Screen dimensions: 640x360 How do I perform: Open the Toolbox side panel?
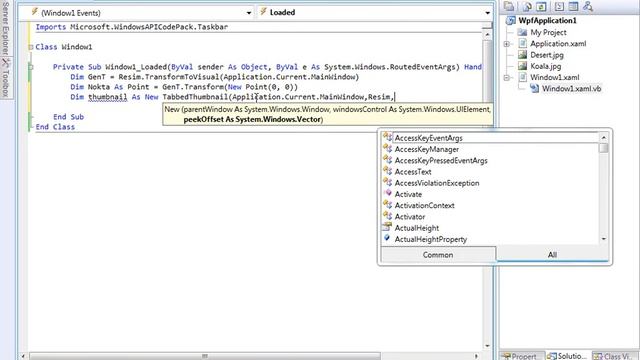(6, 78)
